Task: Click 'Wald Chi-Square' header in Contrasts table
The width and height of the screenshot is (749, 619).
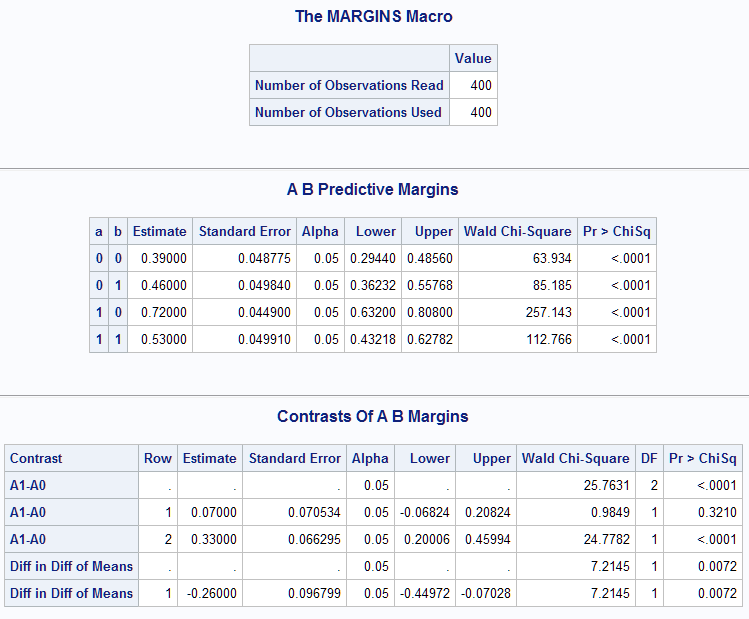Action: click(x=576, y=459)
